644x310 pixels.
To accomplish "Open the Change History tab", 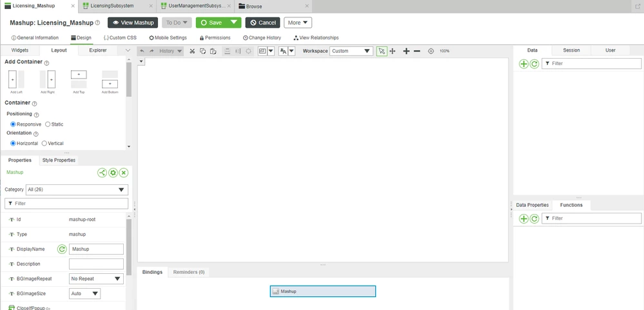I will [x=262, y=38].
